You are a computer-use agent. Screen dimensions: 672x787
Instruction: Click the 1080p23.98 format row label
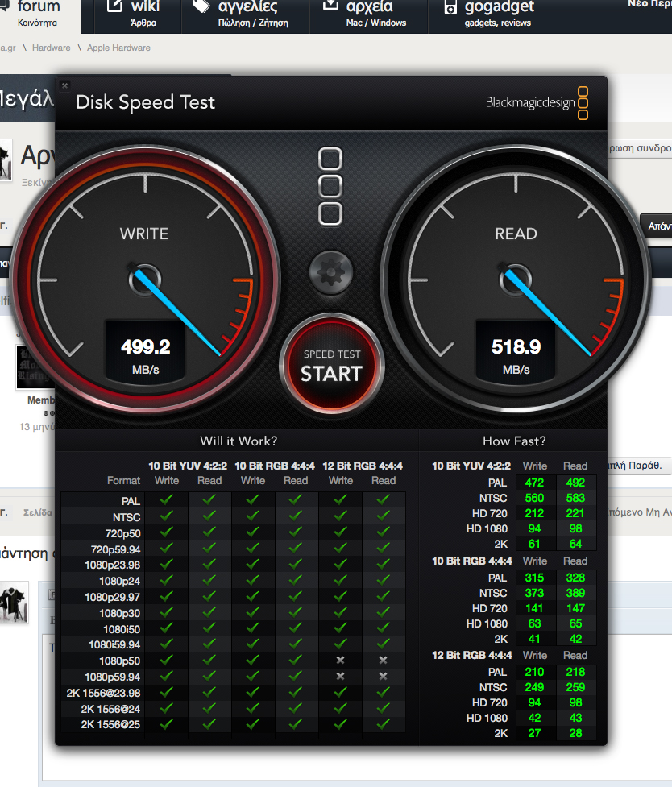(x=113, y=565)
